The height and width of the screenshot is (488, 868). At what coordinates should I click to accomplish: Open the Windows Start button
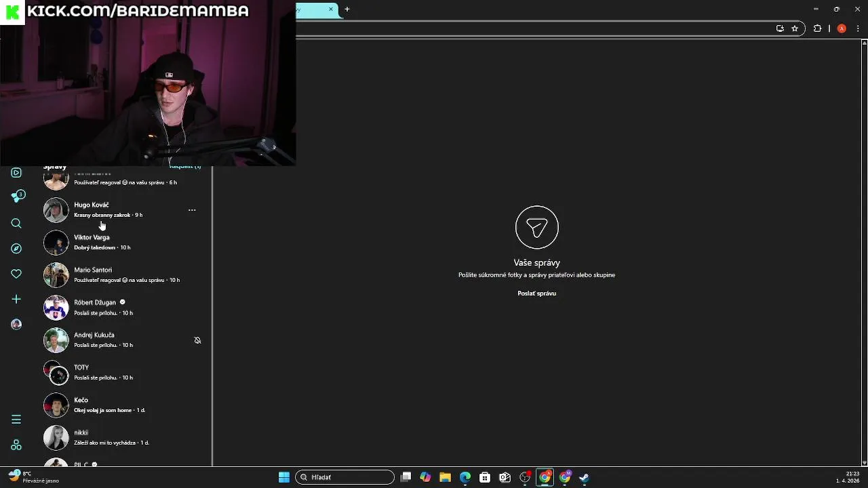coord(284,477)
